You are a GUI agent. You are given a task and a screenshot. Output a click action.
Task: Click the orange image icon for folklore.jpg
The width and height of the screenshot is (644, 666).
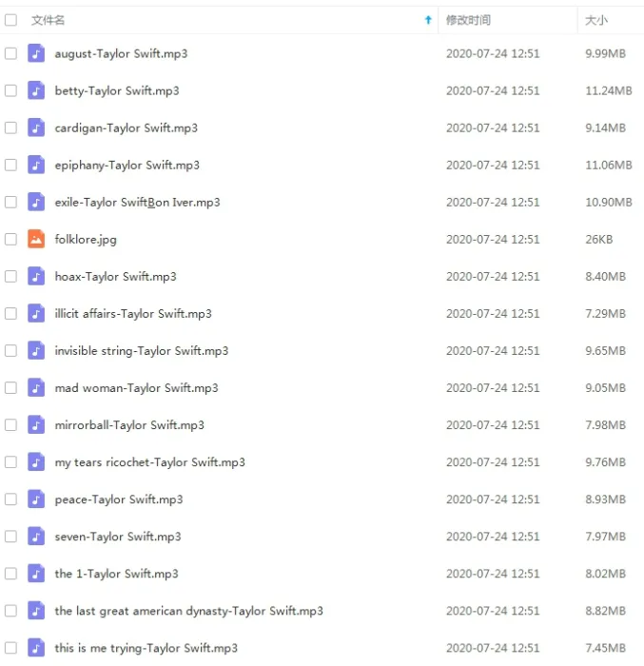pos(36,239)
